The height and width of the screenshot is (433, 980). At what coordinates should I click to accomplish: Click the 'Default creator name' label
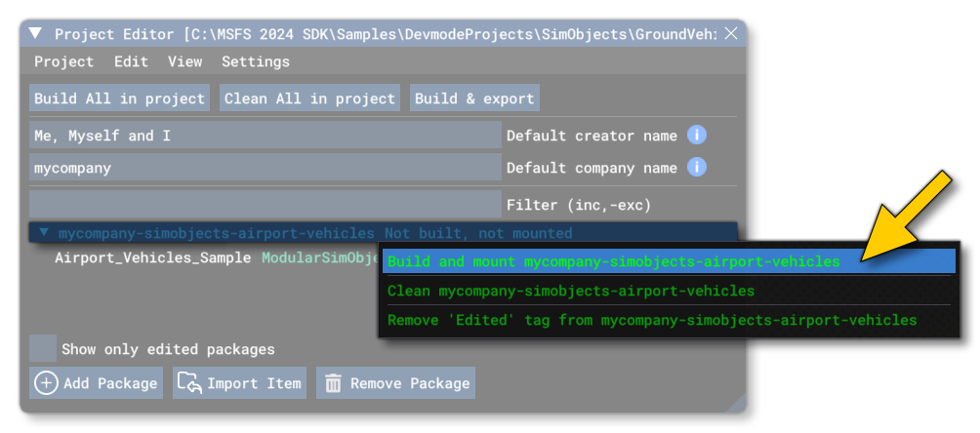tap(592, 135)
